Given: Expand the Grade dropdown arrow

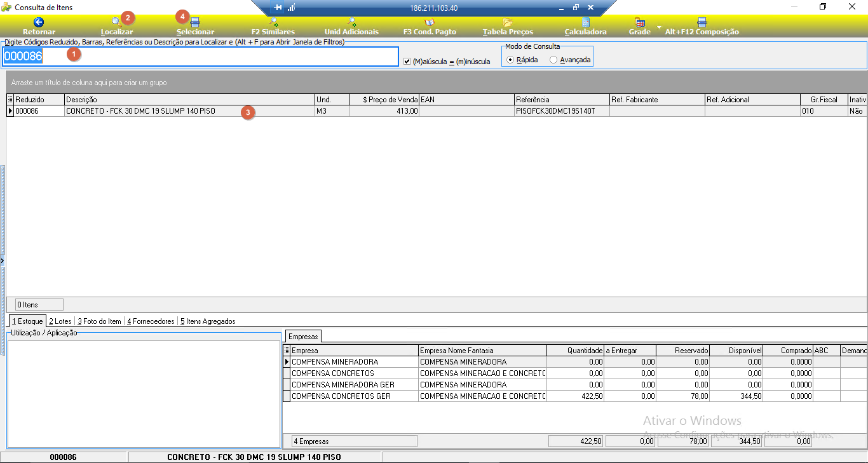Looking at the screenshot, I should tap(659, 28).
